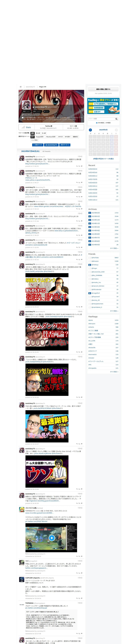Toggle the RTのみ filter

[60, 137]
